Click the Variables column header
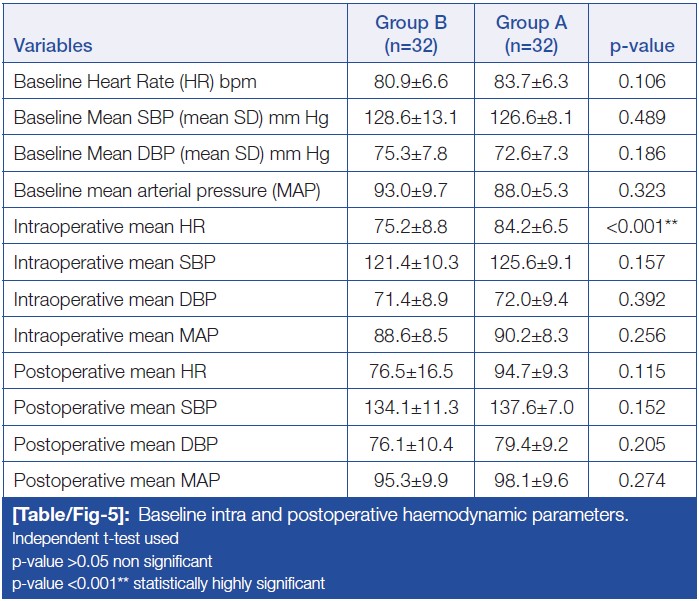 54,45
